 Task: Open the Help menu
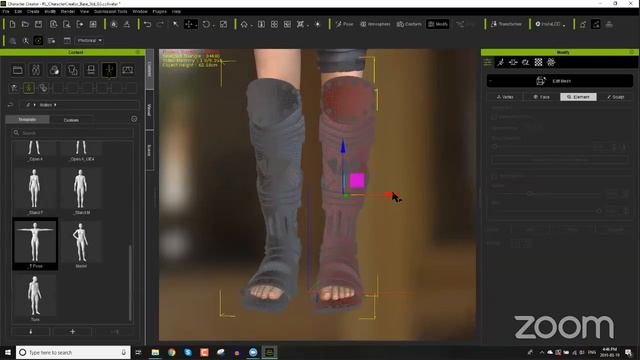pos(176,11)
